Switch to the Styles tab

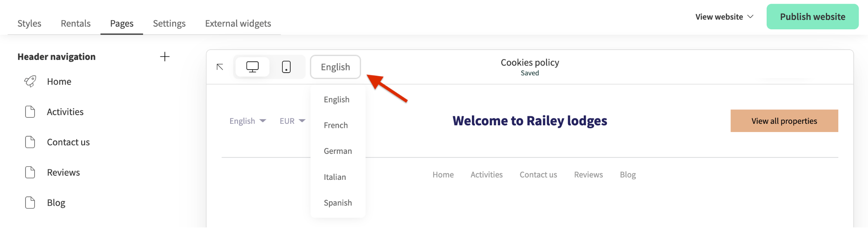pyautogui.click(x=29, y=23)
